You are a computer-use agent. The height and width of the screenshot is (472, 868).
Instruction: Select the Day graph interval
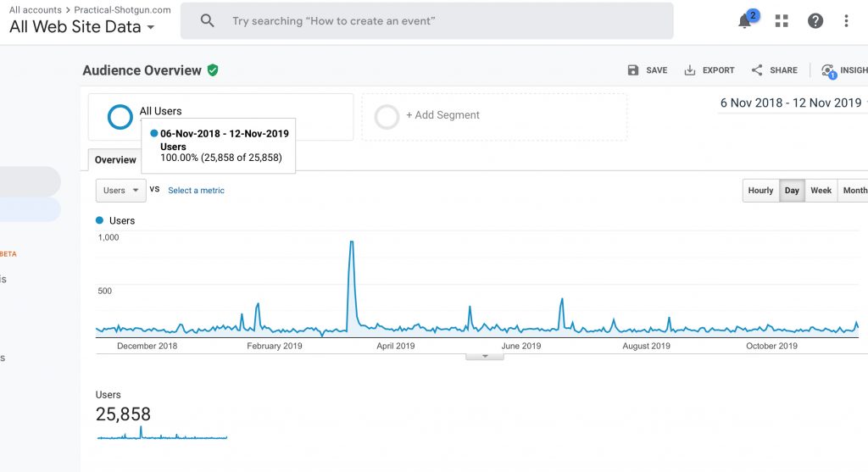pos(792,191)
